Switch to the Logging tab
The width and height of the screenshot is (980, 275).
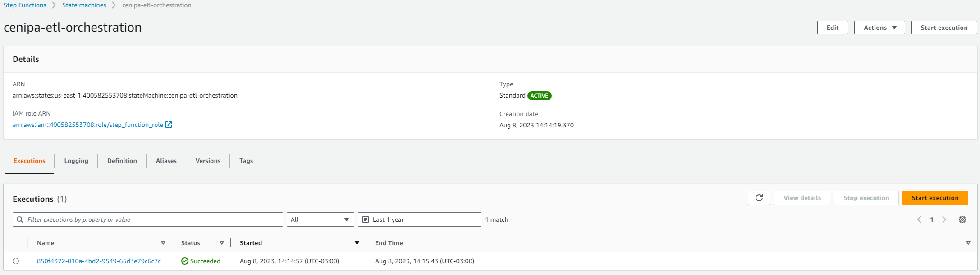click(76, 161)
